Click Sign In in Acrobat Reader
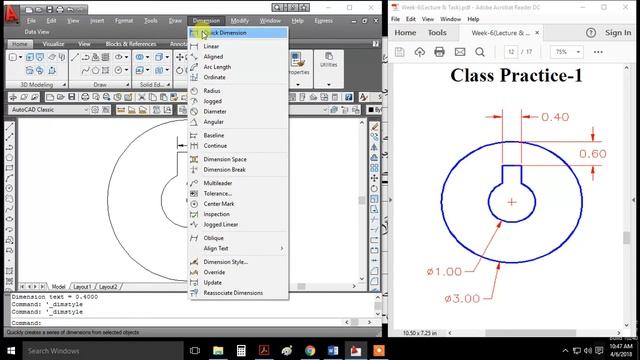 click(618, 33)
